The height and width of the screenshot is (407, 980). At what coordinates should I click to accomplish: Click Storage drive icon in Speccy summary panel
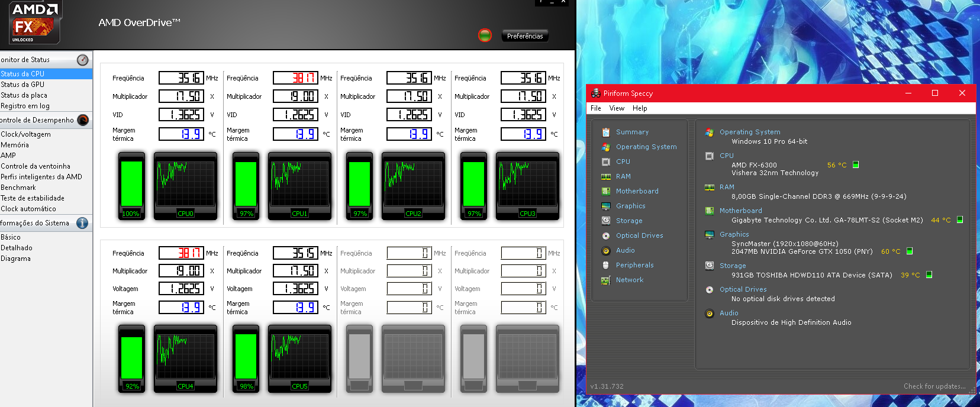tap(710, 266)
